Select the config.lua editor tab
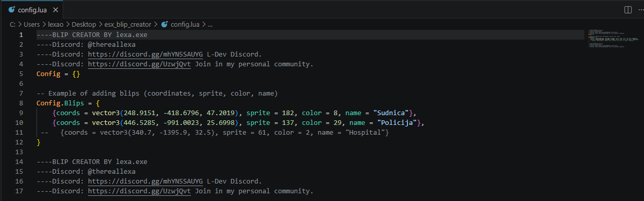The image size is (644, 201). tap(32, 10)
